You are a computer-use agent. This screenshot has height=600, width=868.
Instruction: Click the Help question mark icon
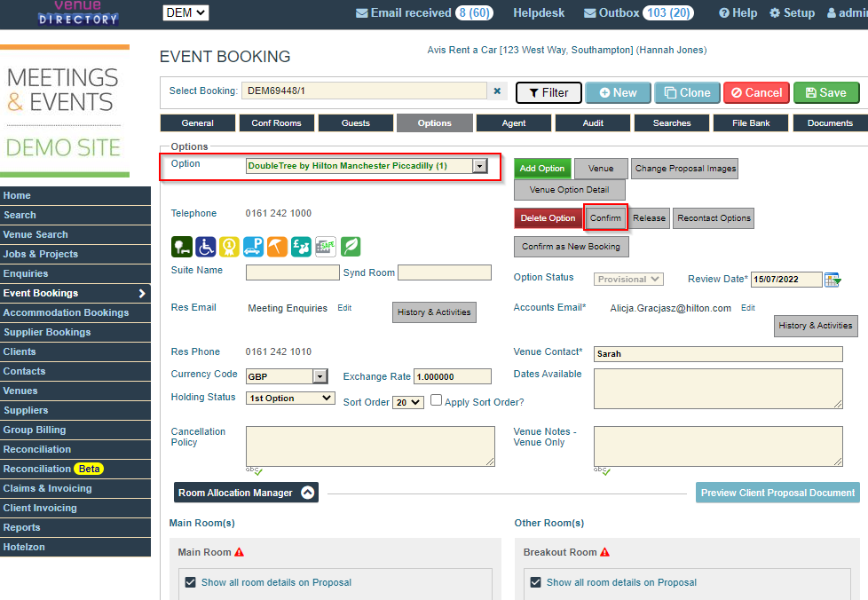coord(724,12)
